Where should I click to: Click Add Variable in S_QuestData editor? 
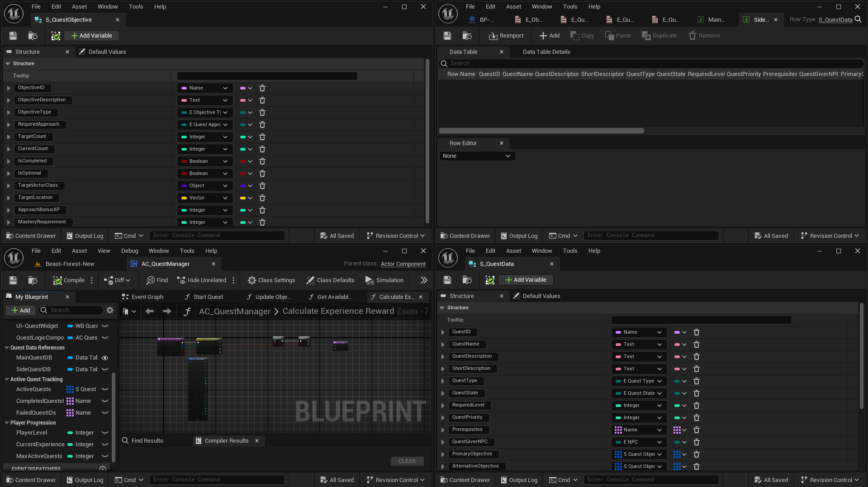tap(526, 280)
